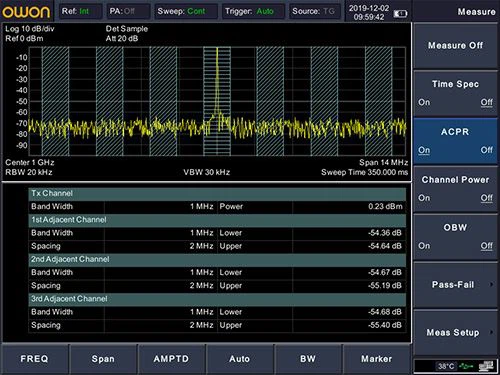Click the VBW 30 kHz readout

pos(207,172)
